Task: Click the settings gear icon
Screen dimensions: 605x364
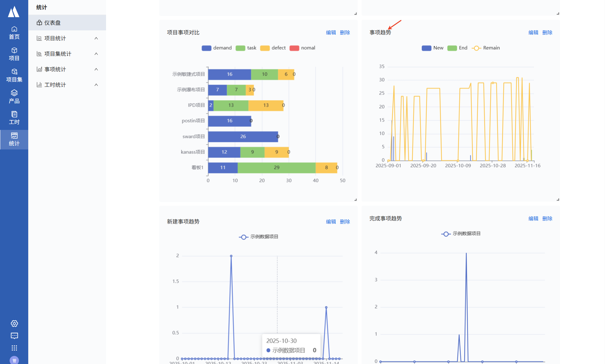Action: [x=14, y=323]
